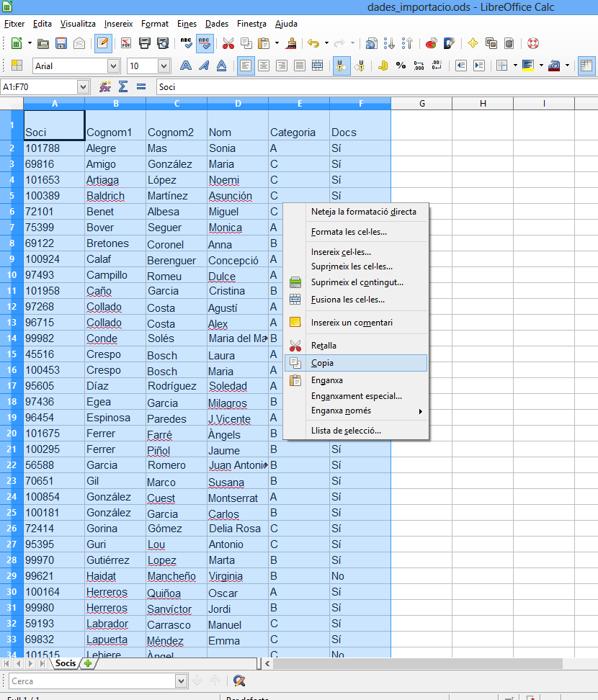Screen dimensions: 598x700
Task: Click the Cut scissors toolbar icon
Action: coord(228,43)
